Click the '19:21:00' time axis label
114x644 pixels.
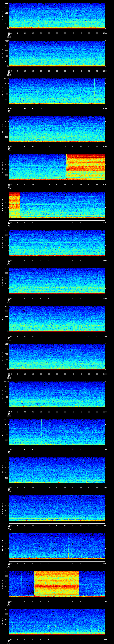tap(9, 298)
